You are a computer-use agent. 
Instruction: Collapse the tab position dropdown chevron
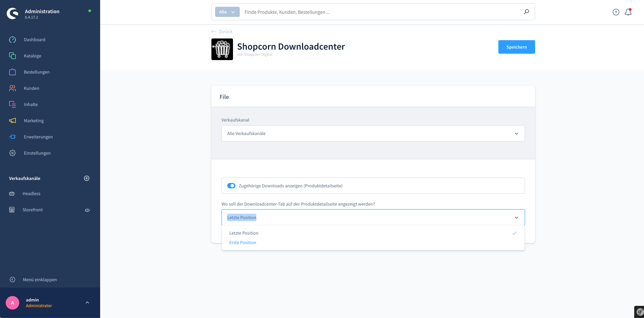point(517,218)
